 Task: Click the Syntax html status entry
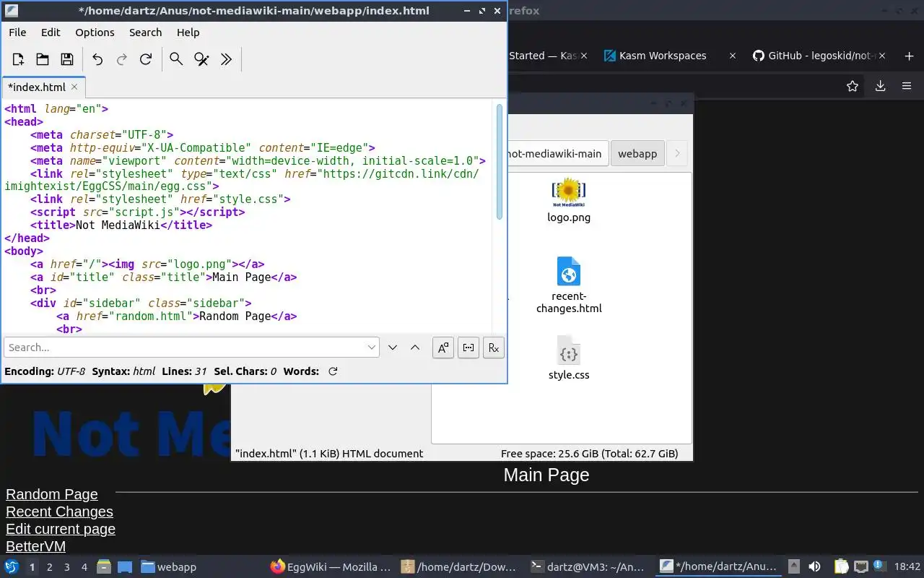[123, 371]
